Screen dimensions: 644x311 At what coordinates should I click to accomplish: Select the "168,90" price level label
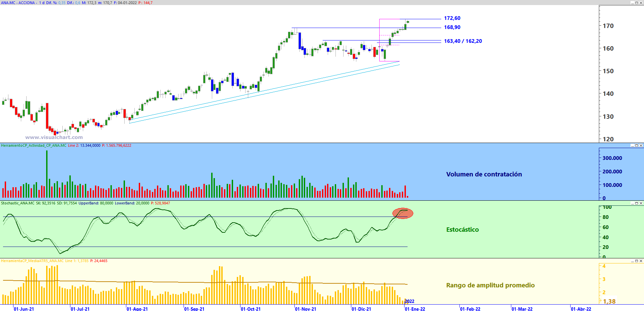[x=452, y=27]
